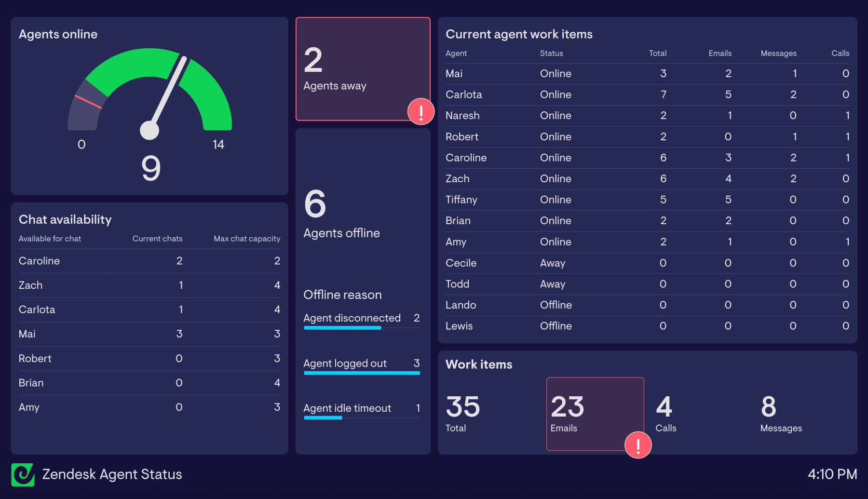This screenshot has height=499, width=868.
Task: Click the Agent logged out label
Action: (345, 364)
